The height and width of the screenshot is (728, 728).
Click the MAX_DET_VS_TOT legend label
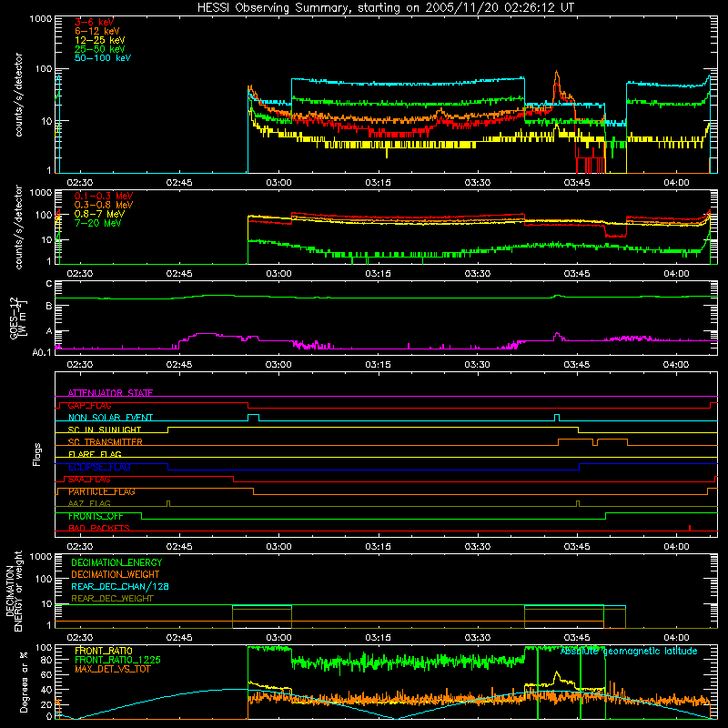point(112,669)
